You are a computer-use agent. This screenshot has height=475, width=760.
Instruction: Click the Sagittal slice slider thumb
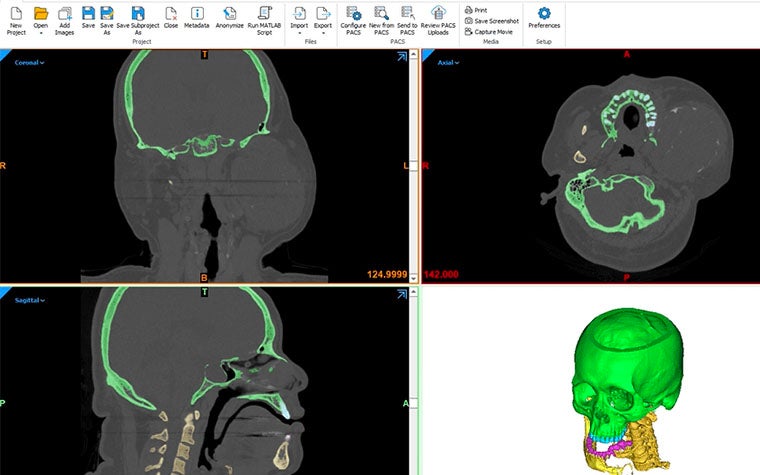click(413, 403)
